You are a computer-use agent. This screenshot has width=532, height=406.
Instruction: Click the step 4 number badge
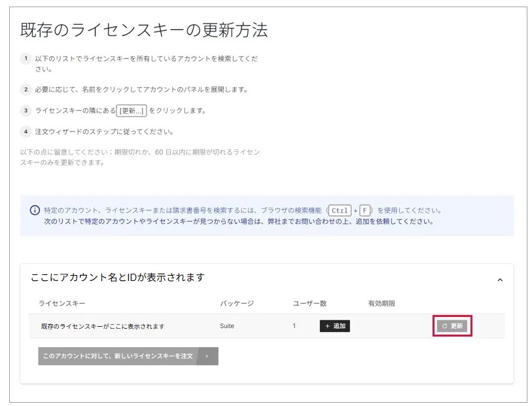[26, 131]
